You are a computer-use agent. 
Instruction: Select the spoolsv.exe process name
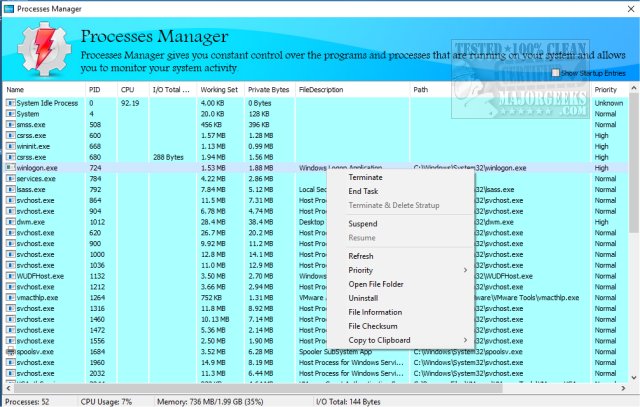coord(35,351)
